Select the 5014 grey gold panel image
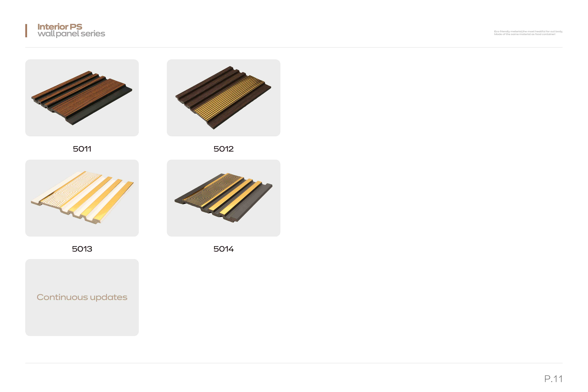 [x=223, y=198]
